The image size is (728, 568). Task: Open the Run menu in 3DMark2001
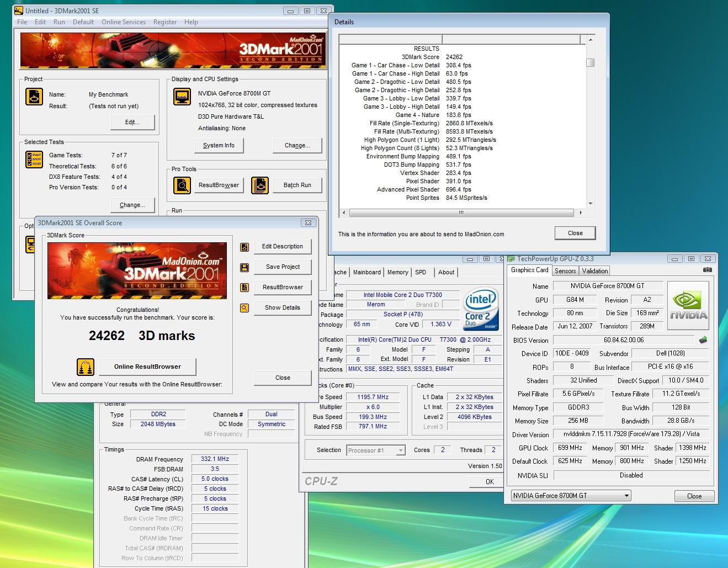[x=59, y=22]
